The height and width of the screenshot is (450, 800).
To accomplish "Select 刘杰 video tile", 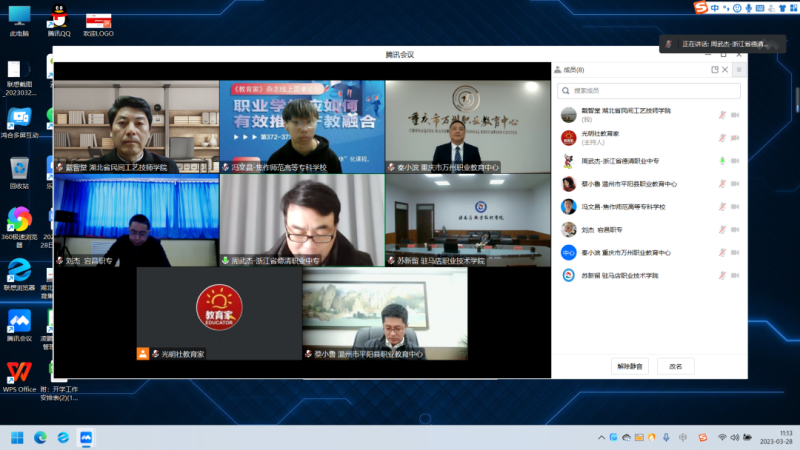I will pos(136,220).
